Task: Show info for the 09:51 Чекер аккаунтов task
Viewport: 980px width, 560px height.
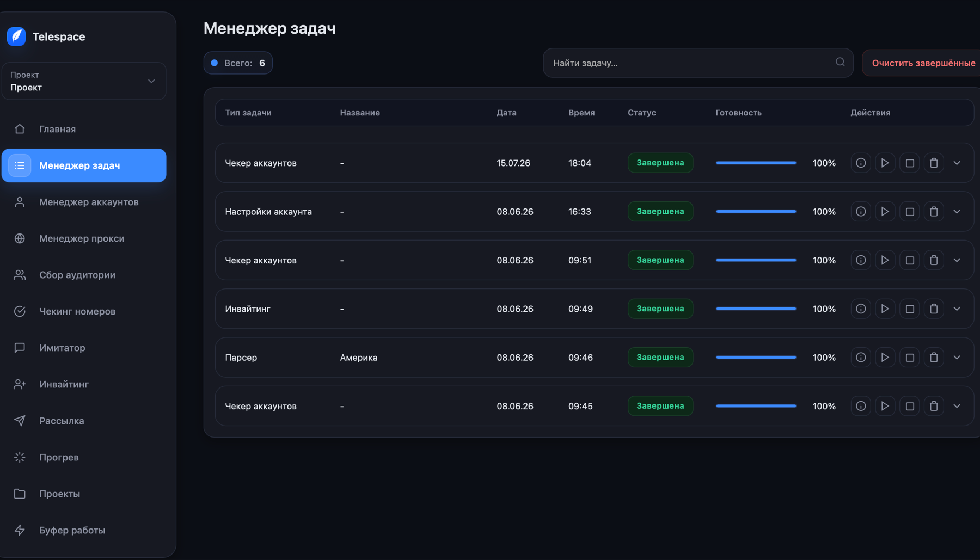Action: click(861, 260)
